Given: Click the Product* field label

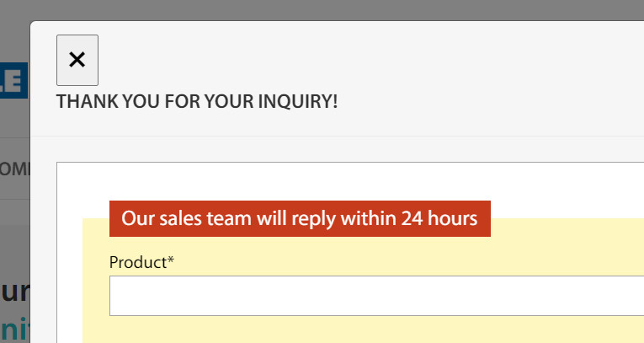Looking at the screenshot, I should (141, 263).
